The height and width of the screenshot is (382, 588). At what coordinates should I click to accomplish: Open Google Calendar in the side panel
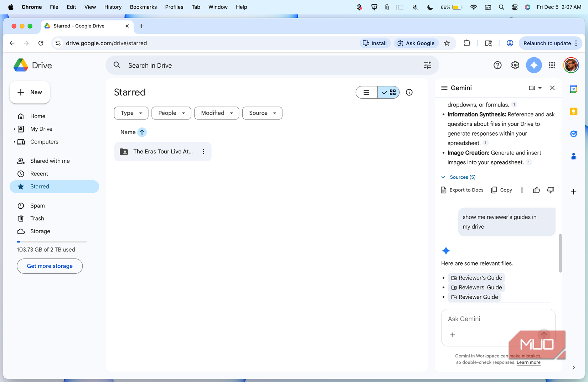[573, 89]
